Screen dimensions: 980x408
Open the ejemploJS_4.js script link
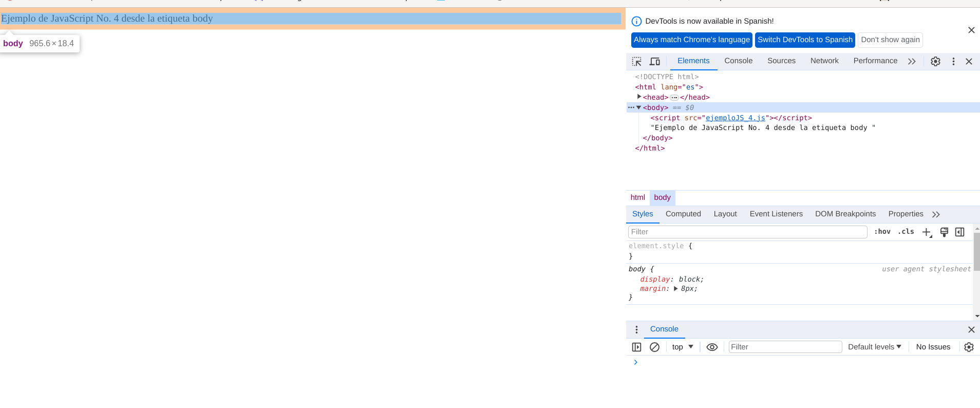[x=735, y=118]
